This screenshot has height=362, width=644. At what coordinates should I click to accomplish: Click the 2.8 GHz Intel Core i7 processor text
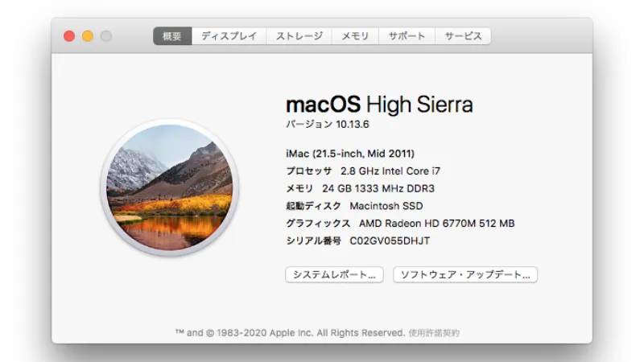(x=390, y=171)
